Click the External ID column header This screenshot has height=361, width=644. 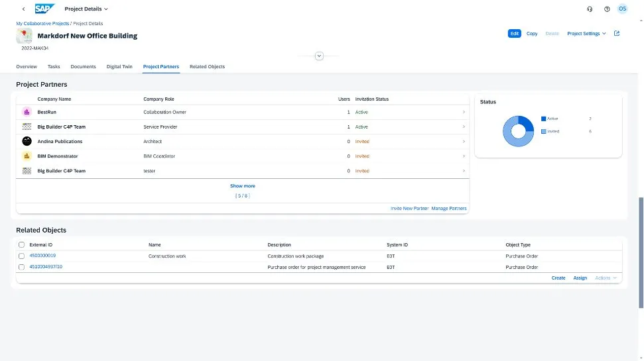pyautogui.click(x=40, y=245)
